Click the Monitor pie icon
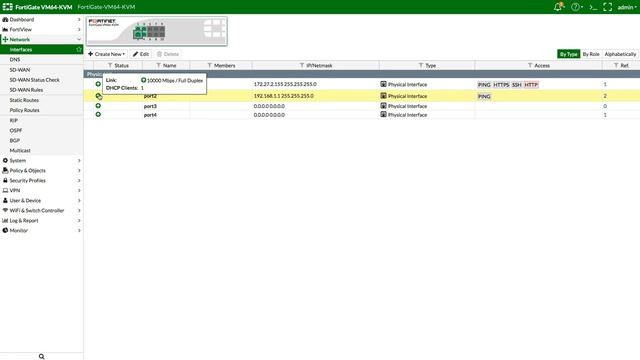Viewport: 640px width, 360px height. point(5,231)
